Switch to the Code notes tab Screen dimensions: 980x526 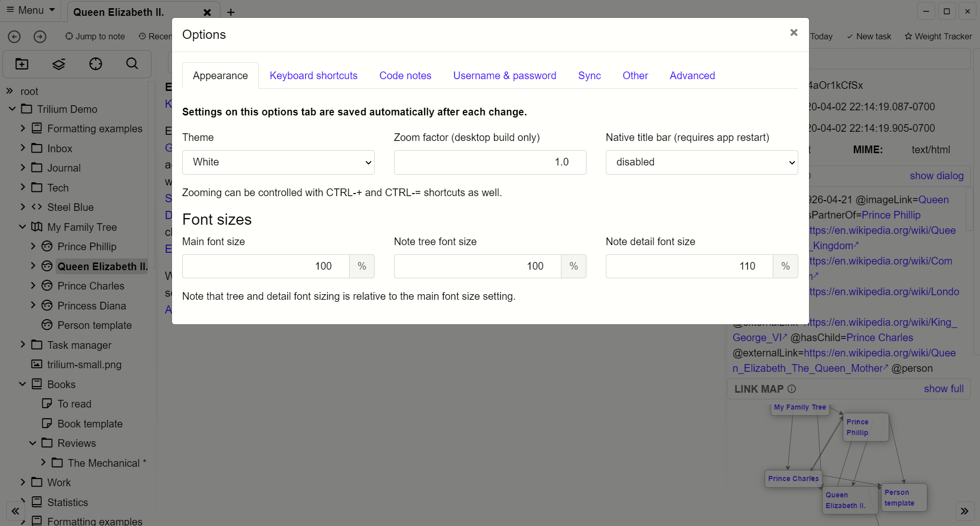tap(405, 76)
